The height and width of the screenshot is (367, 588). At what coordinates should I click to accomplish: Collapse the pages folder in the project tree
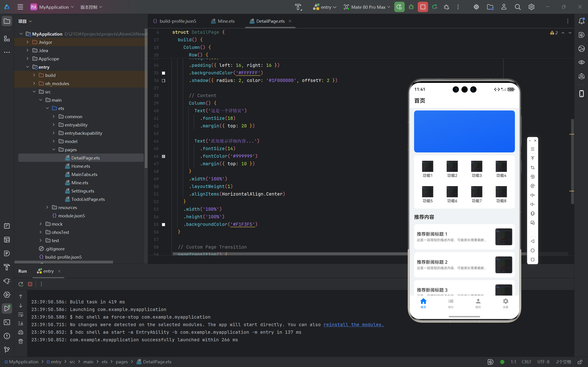tap(54, 149)
